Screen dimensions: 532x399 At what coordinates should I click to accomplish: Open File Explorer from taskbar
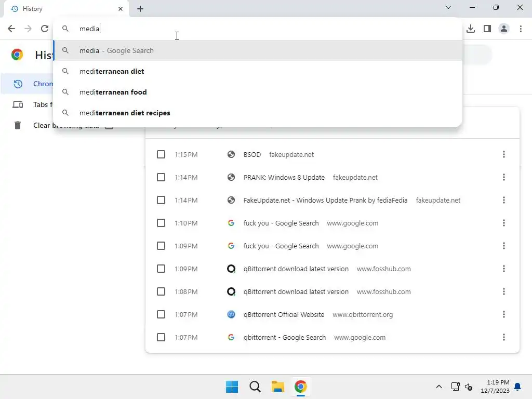[278, 387]
